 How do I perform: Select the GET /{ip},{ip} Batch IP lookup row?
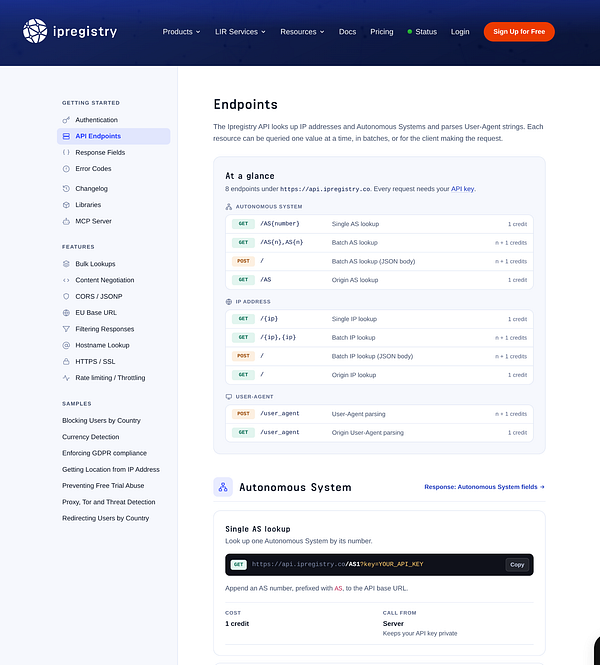[379, 338]
